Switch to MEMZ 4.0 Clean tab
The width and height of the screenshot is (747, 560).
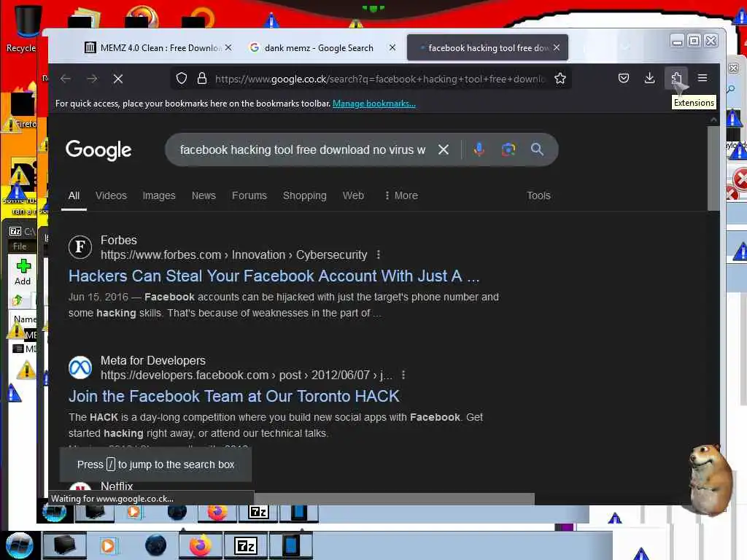click(x=152, y=47)
